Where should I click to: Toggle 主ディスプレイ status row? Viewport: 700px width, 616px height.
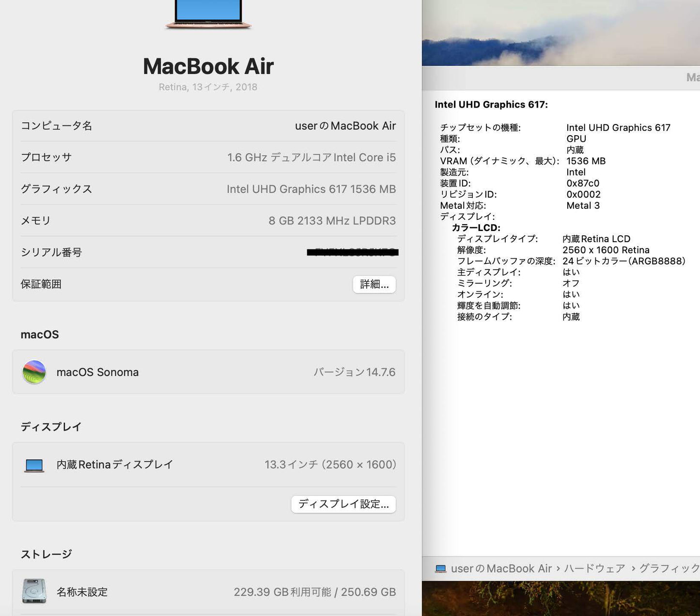tap(489, 272)
